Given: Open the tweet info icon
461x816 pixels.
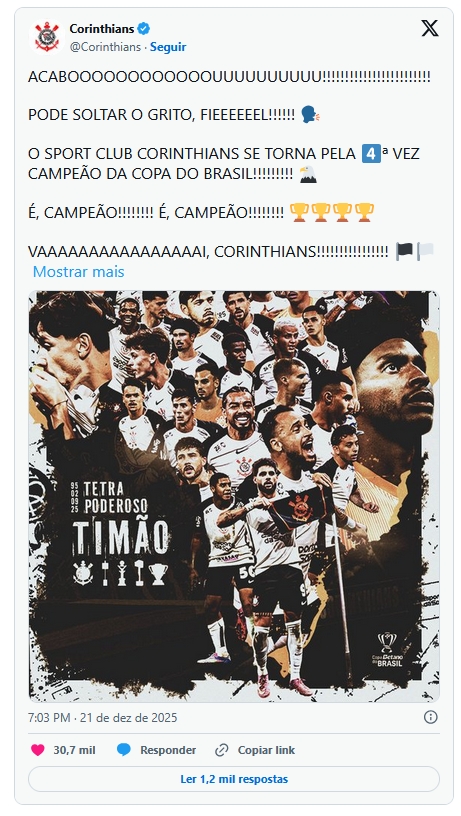Looking at the screenshot, I should point(430,717).
